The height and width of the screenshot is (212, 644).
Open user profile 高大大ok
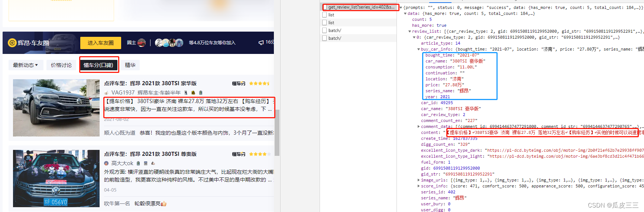tap(122, 163)
